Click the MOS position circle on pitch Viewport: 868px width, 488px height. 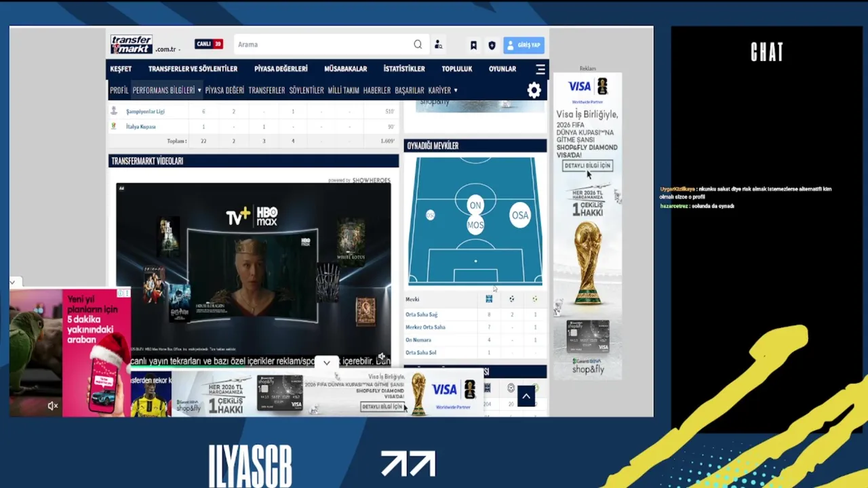[475, 225]
